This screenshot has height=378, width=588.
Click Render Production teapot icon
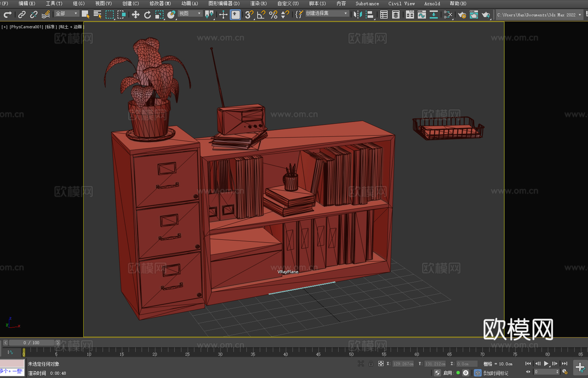click(486, 14)
